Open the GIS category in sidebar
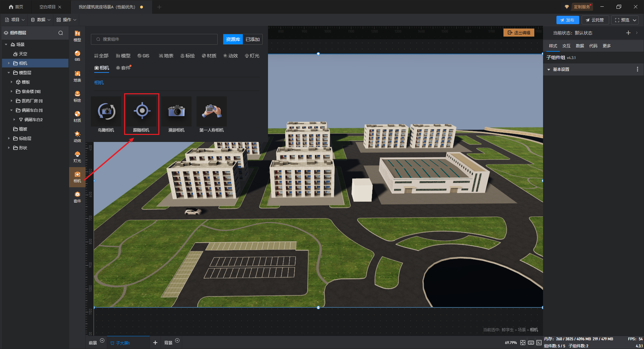This screenshot has width=644, height=349. click(x=77, y=56)
